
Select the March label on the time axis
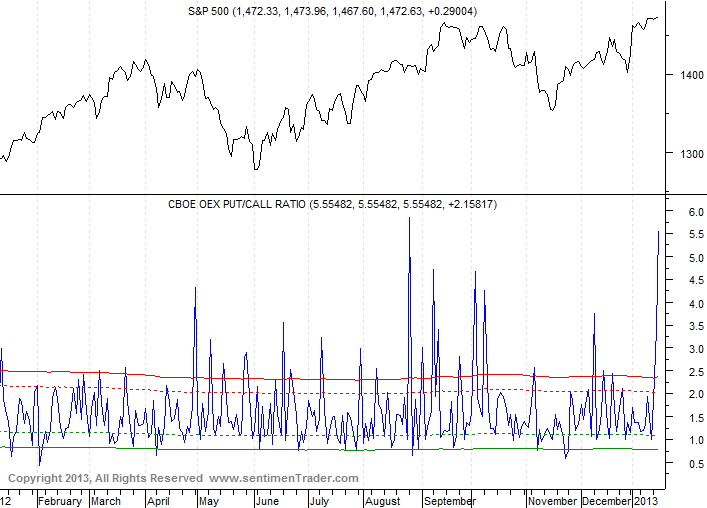tap(105, 501)
